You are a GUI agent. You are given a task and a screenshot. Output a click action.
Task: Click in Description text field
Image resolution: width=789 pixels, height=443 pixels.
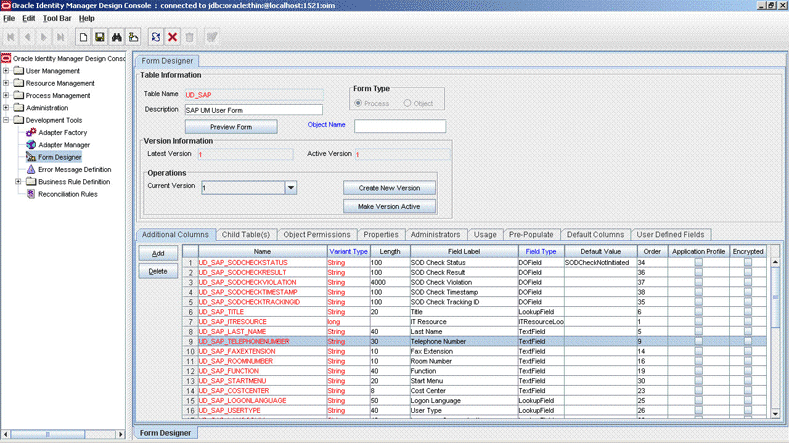point(254,110)
